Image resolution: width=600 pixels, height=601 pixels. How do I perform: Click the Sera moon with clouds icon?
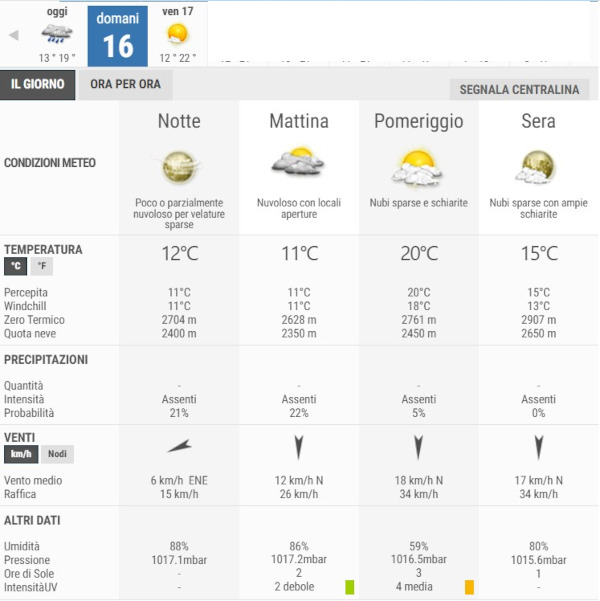(x=538, y=165)
